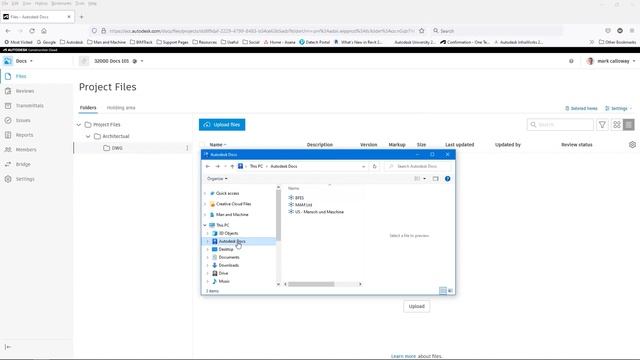Reload the browser page
Image resolution: width=640 pixels, height=360 pixels.
tap(32, 31)
